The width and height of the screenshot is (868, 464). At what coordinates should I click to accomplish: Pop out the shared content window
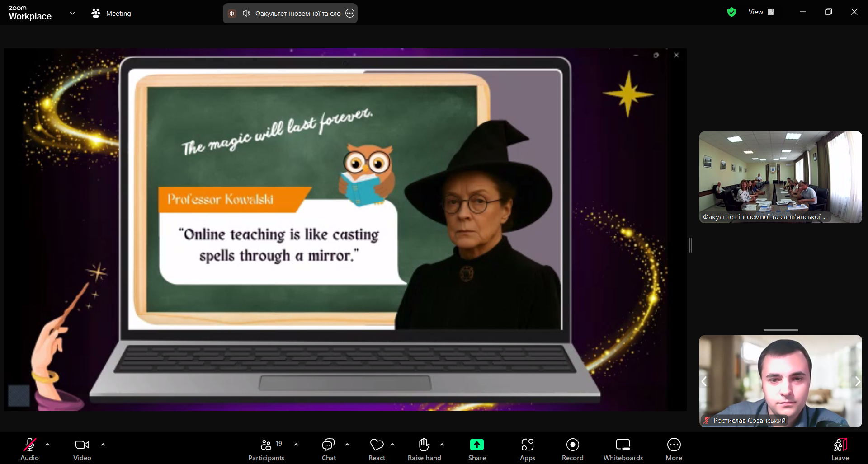[x=656, y=55]
